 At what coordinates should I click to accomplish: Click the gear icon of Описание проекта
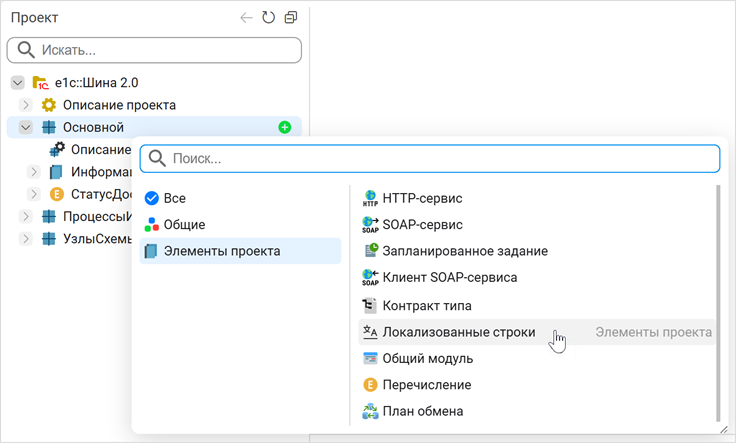(x=48, y=105)
